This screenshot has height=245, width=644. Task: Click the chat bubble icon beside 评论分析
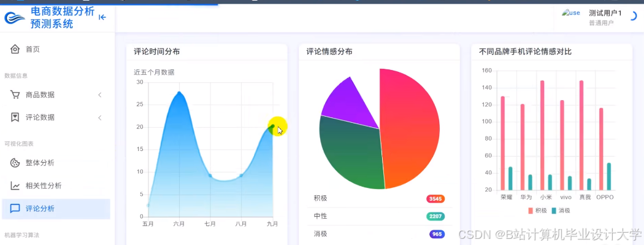[15, 208]
